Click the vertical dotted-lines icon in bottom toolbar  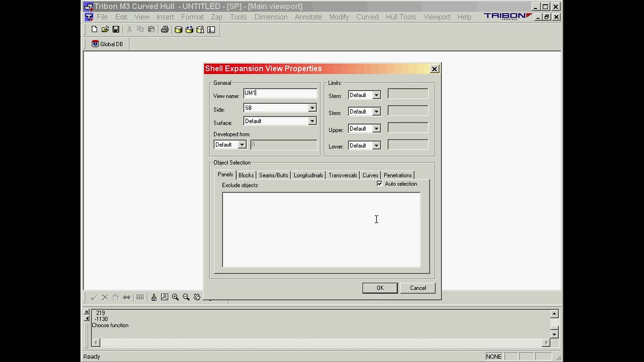(140, 297)
